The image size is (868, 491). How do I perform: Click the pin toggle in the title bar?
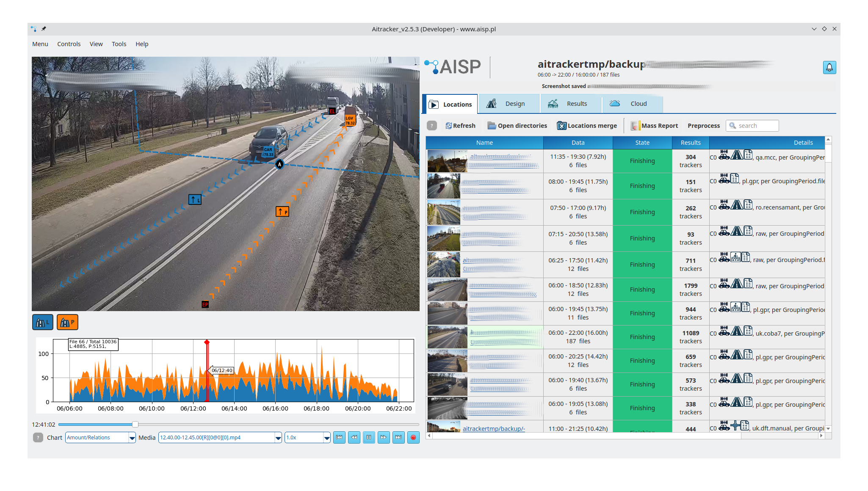(44, 29)
